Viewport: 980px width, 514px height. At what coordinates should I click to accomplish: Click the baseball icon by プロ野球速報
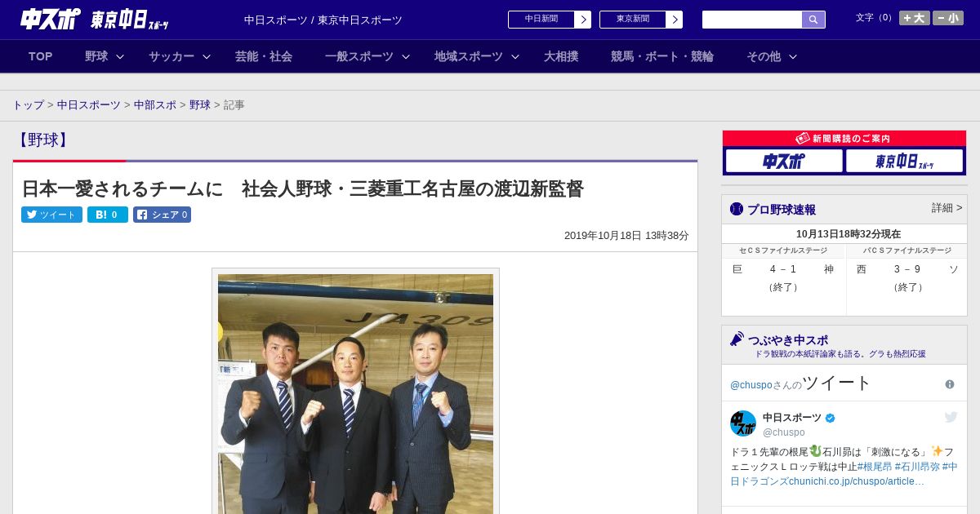pyautogui.click(x=737, y=210)
